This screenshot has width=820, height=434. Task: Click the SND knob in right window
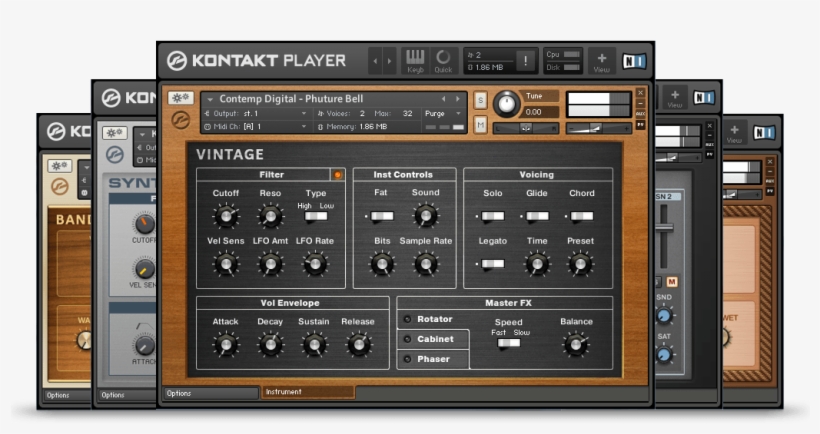coord(664,315)
